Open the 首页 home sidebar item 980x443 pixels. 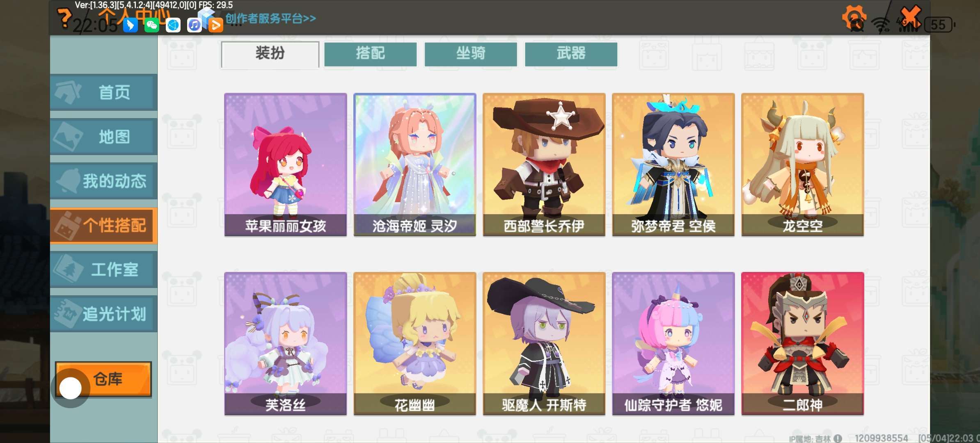104,92
